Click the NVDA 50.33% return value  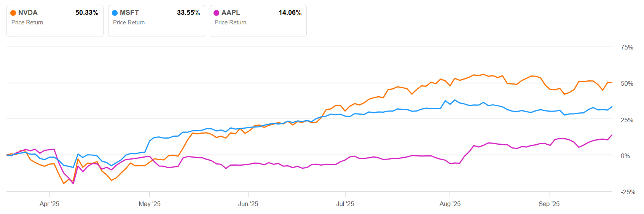click(87, 13)
